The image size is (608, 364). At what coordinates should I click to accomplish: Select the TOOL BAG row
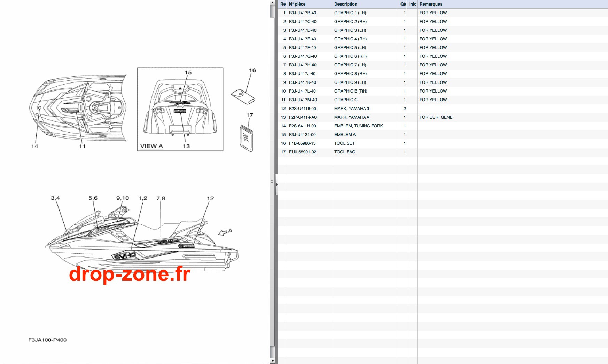point(443,152)
